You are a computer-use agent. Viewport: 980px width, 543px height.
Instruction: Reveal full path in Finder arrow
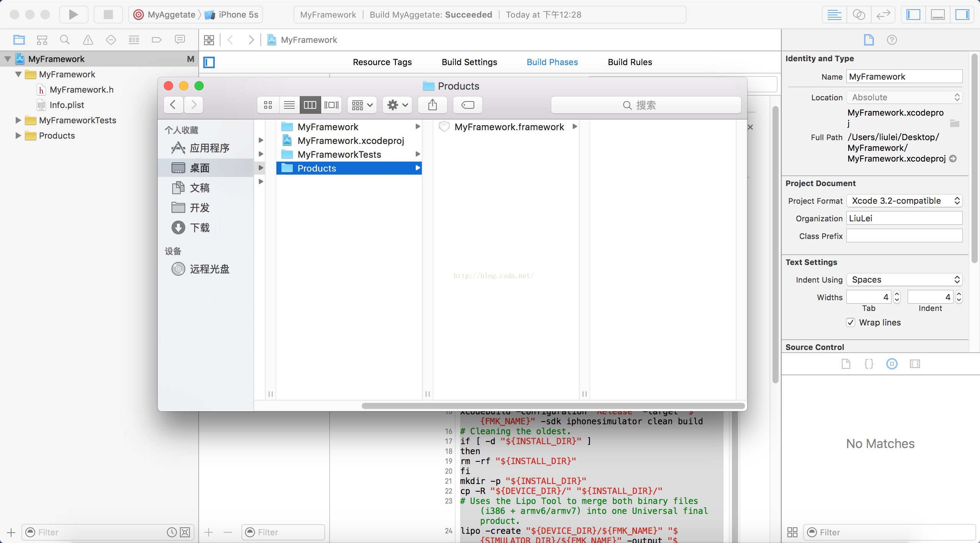(x=953, y=159)
